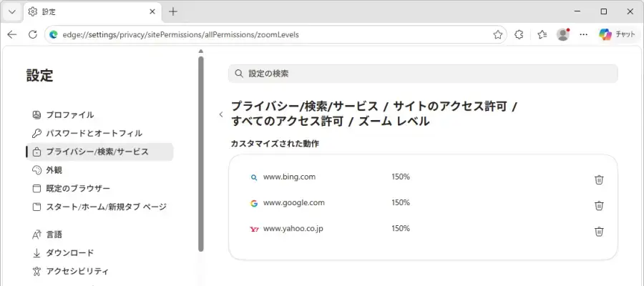
Task: Click the sidebar scrollbar thumb
Action: point(201,154)
